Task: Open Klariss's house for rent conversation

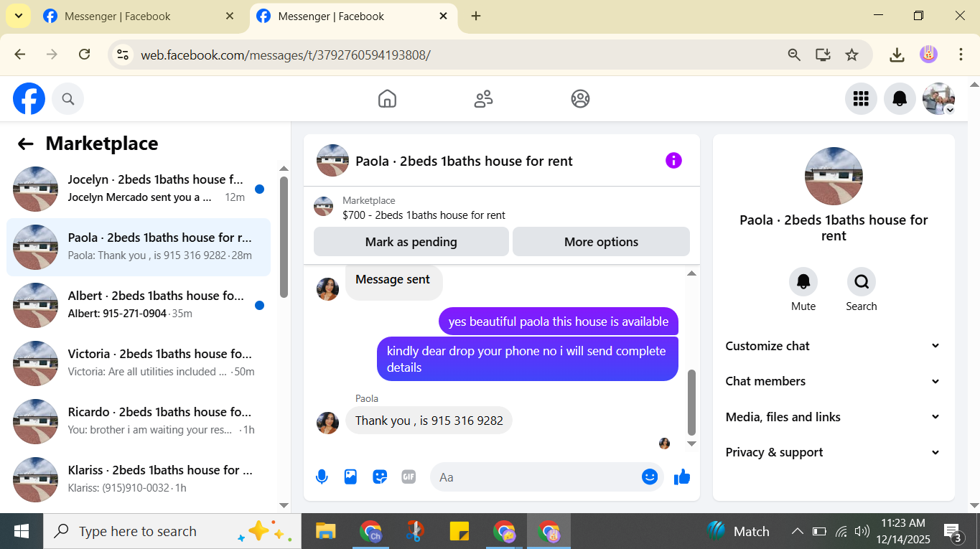Action: pyautogui.click(x=139, y=480)
